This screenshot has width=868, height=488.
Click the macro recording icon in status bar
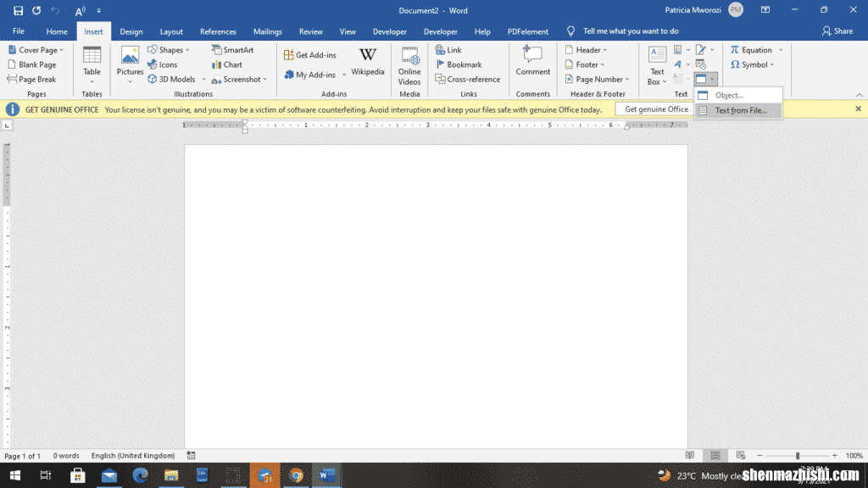[x=191, y=455]
